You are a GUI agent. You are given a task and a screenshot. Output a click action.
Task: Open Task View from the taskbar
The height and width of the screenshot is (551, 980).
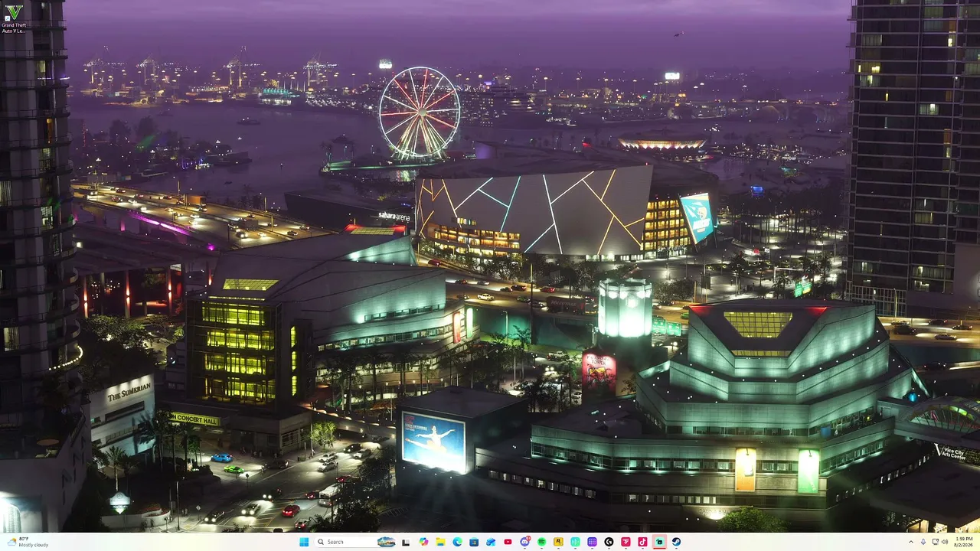click(406, 542)
